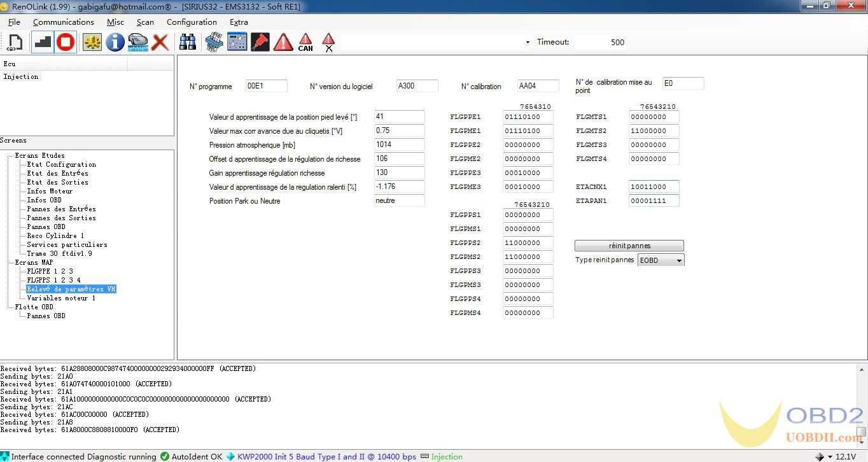This screenshot has height=462, width=868.
Task: Click the log pane scroll-up arrow
Action: pos(862,368)
